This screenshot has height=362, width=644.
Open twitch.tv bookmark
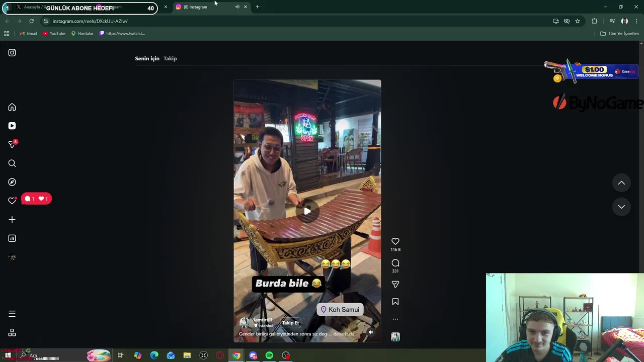point(122,34)
